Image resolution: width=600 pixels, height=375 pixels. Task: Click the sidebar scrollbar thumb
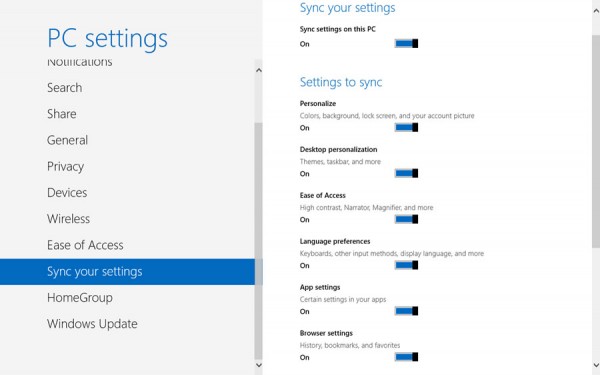click(x=259, y=241)
